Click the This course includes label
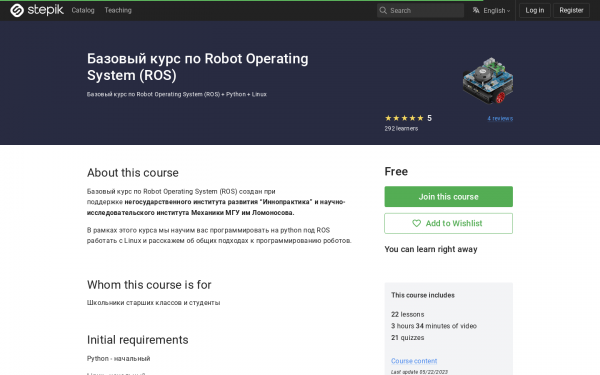Viewport: 600px width, 375px height. pyautogui.click(x=423, y=295)
